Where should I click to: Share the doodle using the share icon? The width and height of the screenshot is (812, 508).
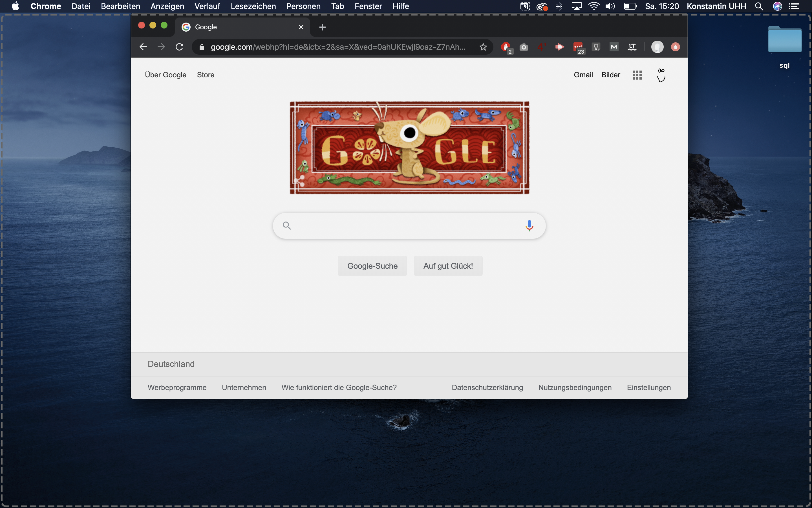pos(299,181)
